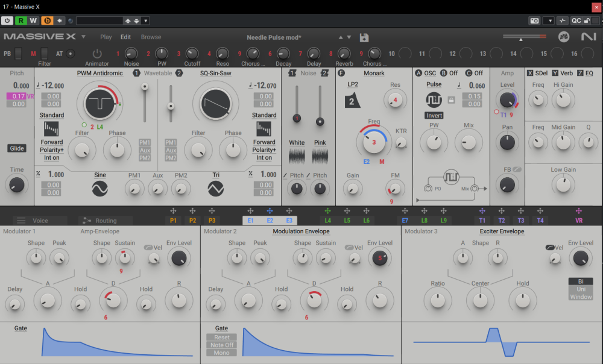Open the SQ-Sin-Saw wavetable menu
Viewport: 603px width, 364px height.
(x=215, y=73)
